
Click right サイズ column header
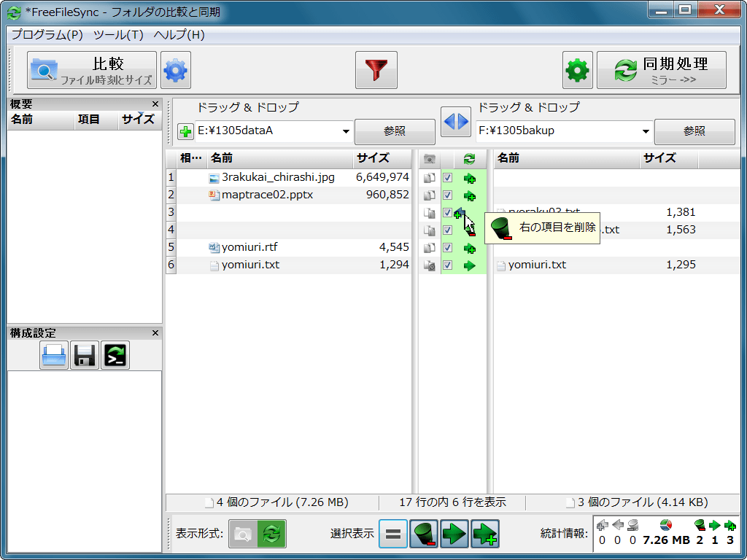(x=669, y=158)
